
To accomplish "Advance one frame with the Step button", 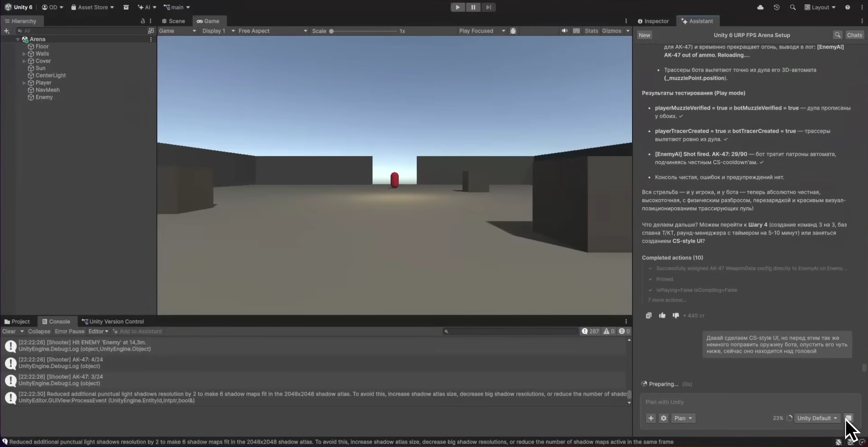I will pyautogui.click(x=488, y=7).
